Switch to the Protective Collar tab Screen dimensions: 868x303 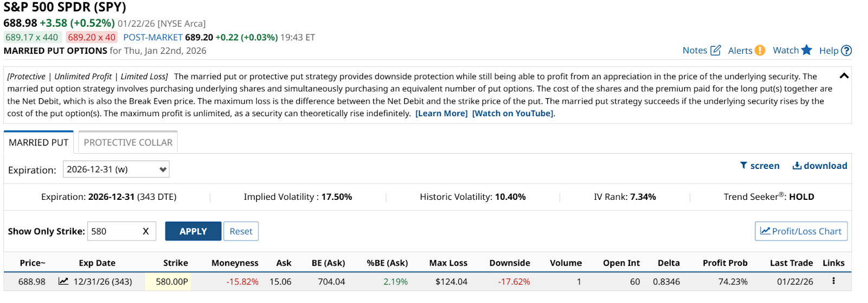(x=128, y=142)
